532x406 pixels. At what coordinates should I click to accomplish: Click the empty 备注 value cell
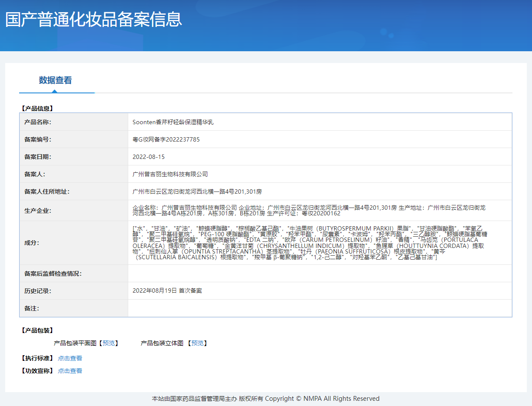tap(319, 308)
